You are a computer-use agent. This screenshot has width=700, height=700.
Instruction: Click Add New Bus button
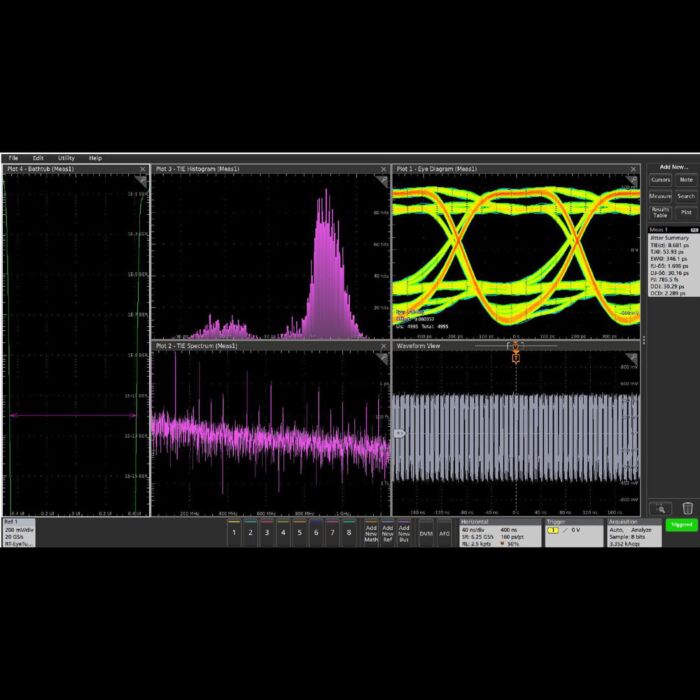(404, 533)
